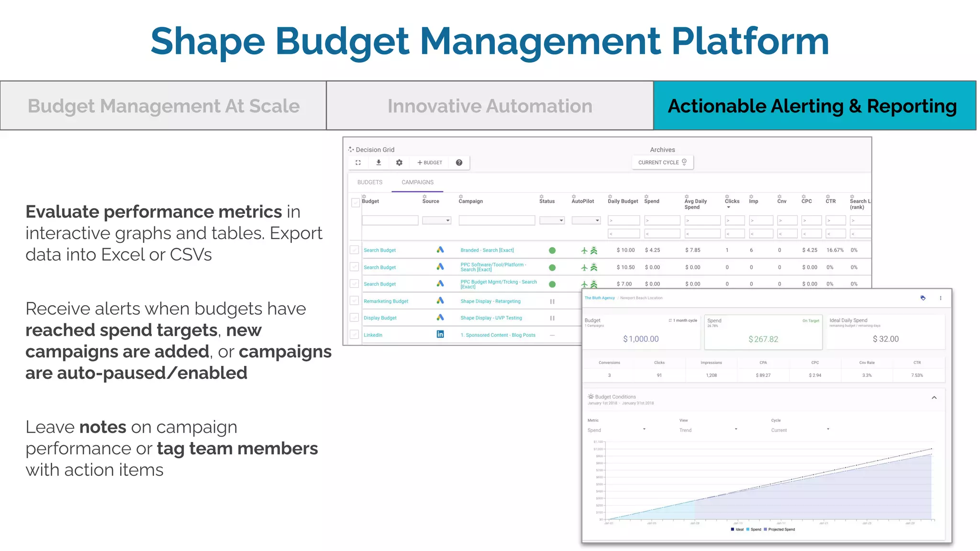Click the Google Ads icon for Branded - Search row
This screenshot has width=980, height=551.
(x=440, y=250)
